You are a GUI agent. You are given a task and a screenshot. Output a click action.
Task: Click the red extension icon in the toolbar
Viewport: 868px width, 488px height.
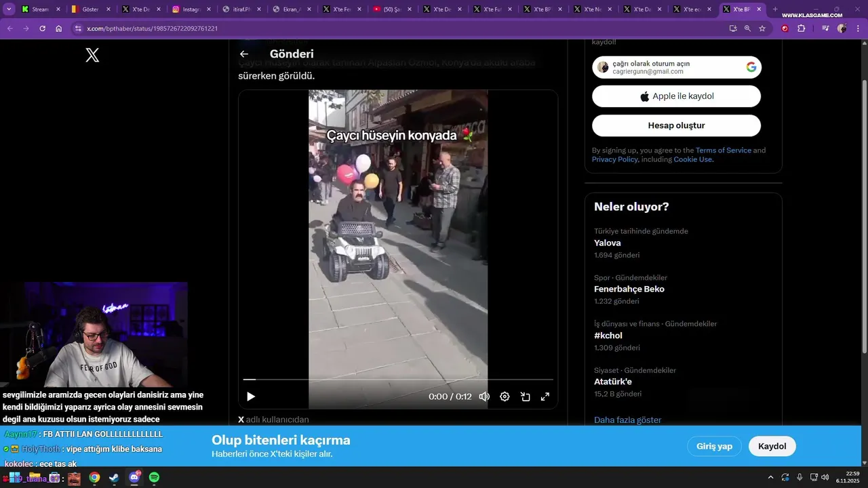[x=785, y=28]
